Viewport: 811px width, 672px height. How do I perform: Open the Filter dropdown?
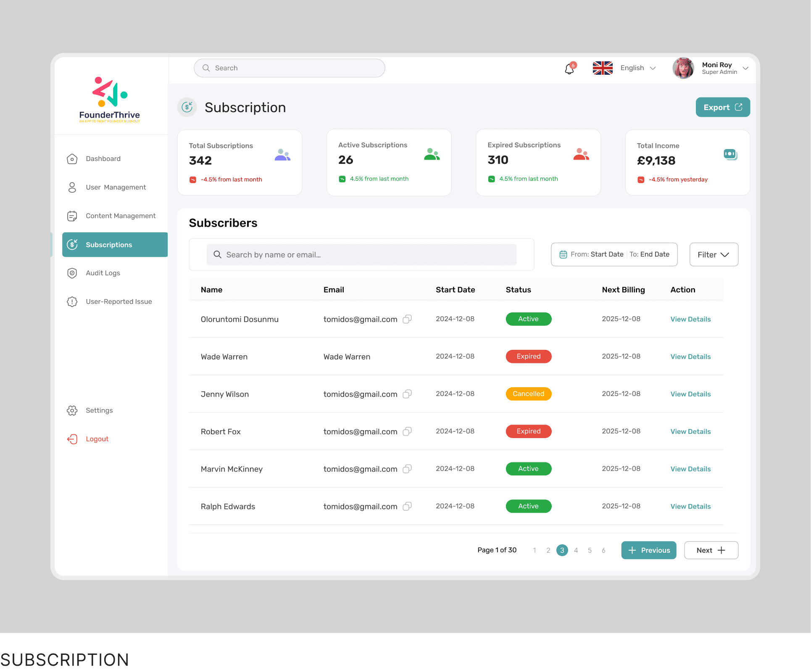pyautogui.click(x=714, y=255)
